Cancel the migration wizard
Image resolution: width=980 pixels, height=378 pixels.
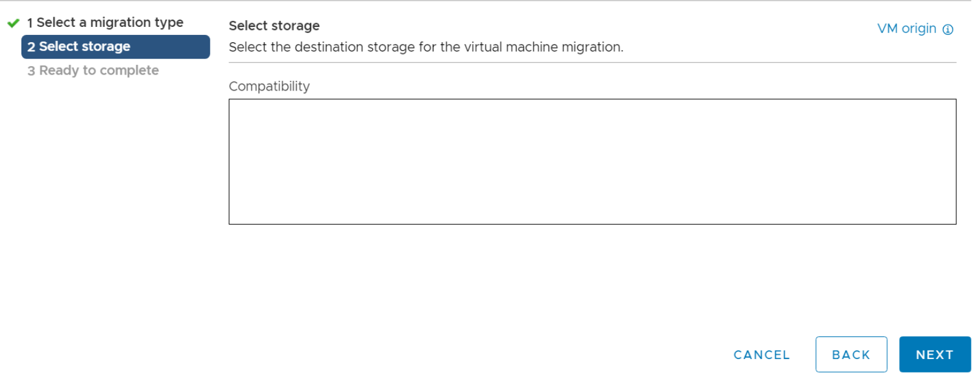point(761,354)
